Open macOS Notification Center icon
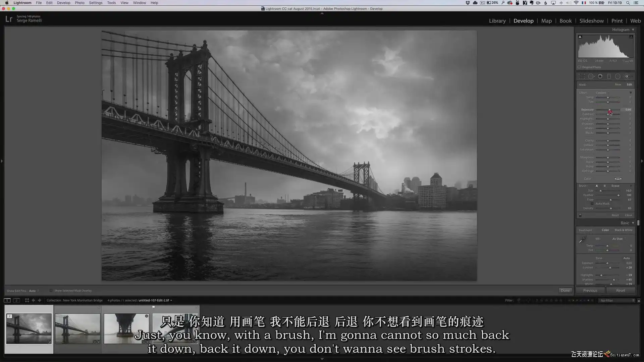 click(x=636, y=3)
